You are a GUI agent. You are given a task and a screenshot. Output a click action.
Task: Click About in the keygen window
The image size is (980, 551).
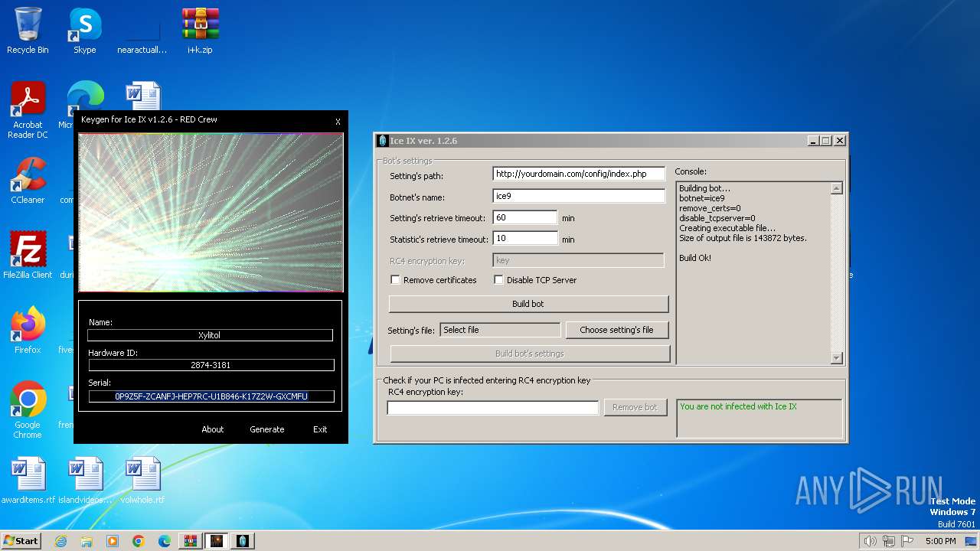click(213, 429)
